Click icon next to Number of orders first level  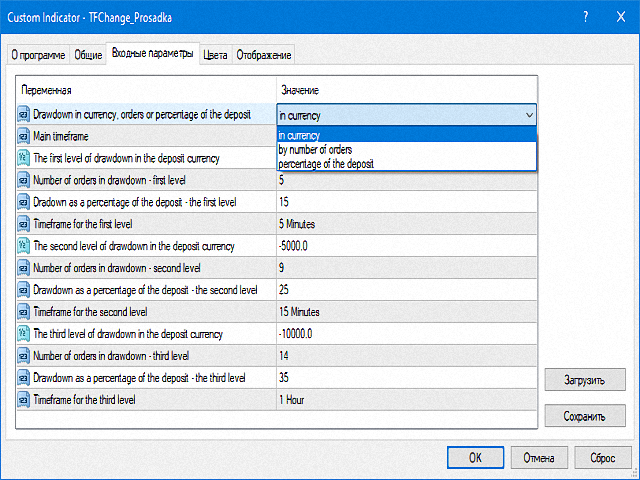pos(24,180)
